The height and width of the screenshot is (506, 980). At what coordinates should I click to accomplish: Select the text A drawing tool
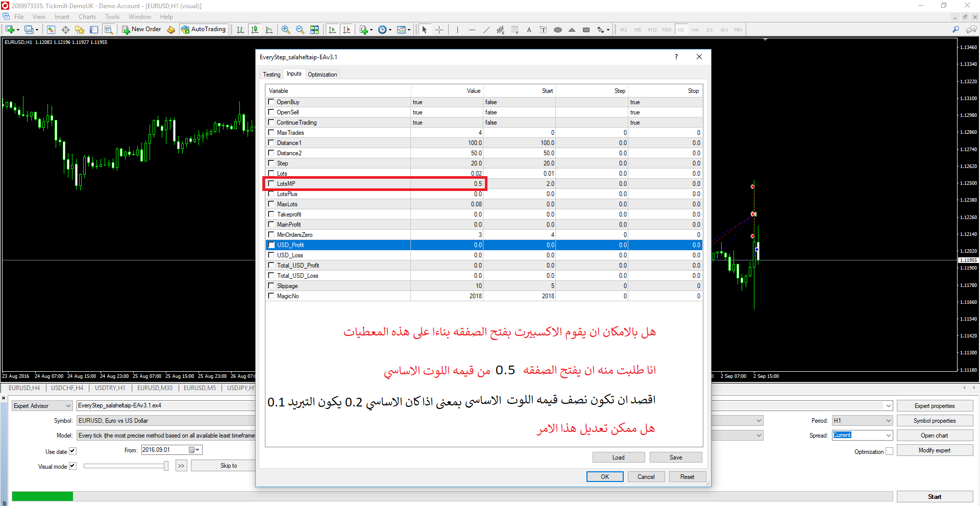(x=529, y=30)
